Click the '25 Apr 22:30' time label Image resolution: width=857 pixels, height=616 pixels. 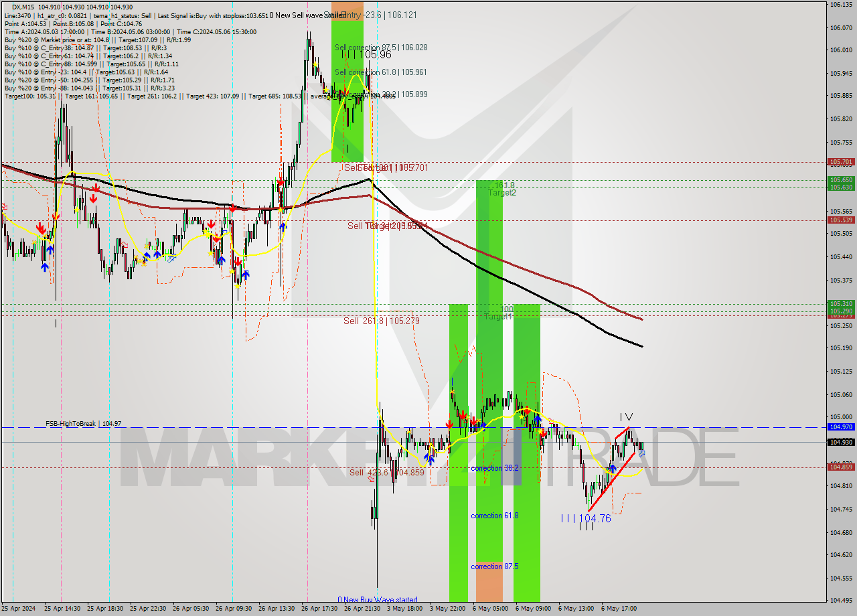click(x=148, y=609)
